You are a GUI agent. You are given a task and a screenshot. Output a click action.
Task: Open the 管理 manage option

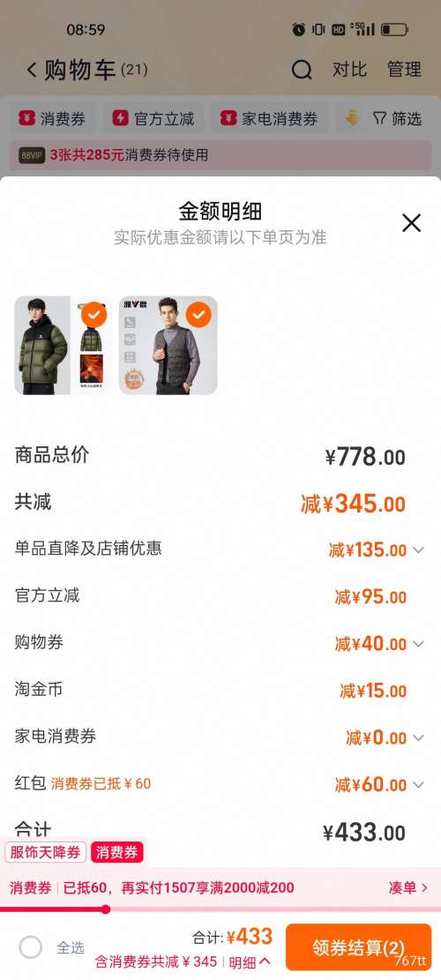point(404,70)
